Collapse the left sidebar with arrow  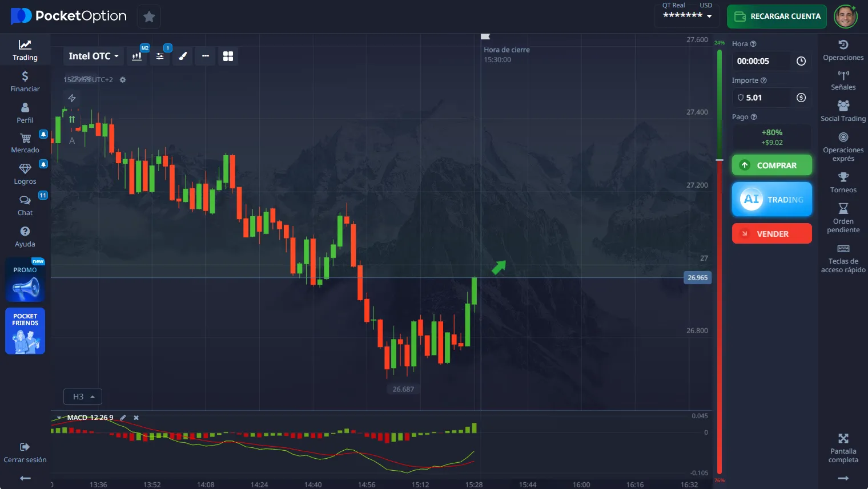[25, 478]
